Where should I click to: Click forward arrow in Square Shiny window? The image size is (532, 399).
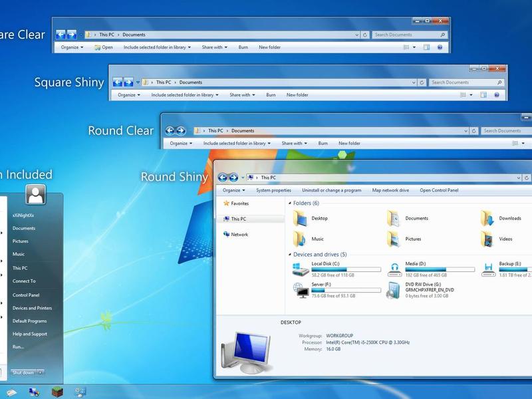(128, 82)
